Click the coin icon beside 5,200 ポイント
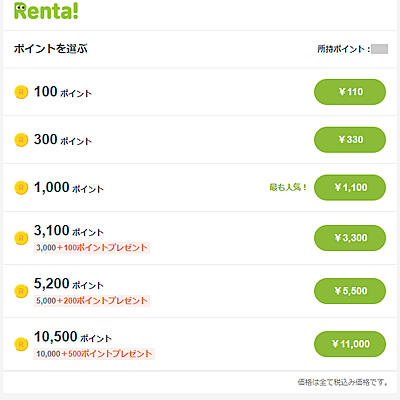The width and height of the screenshot is (400, 400). pyautogui.click(x=21, y=291)
